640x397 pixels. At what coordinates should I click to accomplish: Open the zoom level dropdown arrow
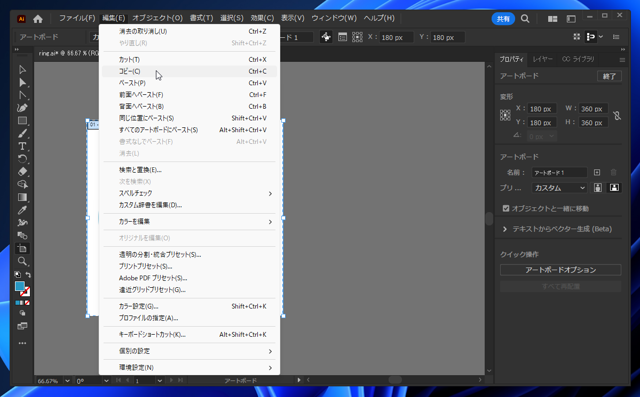click(x=67, y=381)
